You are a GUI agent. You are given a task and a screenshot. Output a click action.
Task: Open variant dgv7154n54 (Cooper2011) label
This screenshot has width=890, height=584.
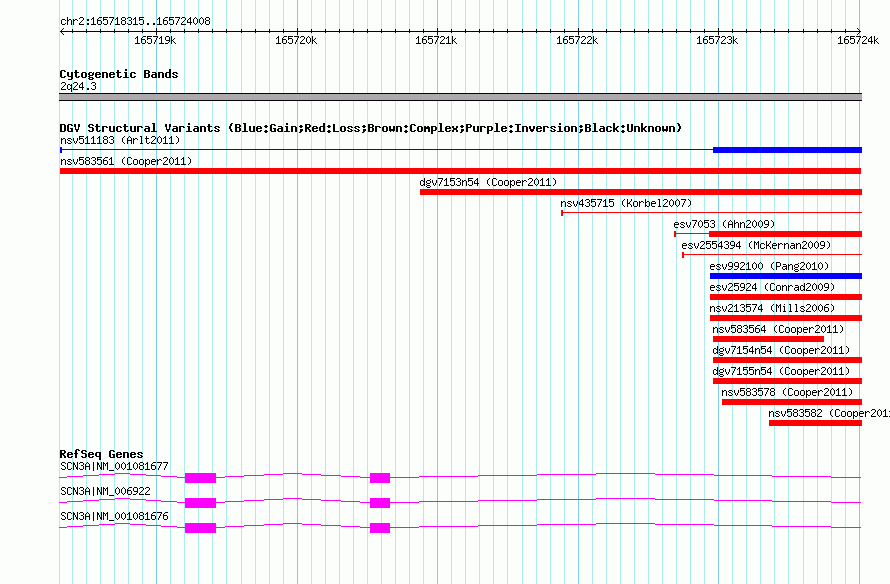tap(781, 350)
